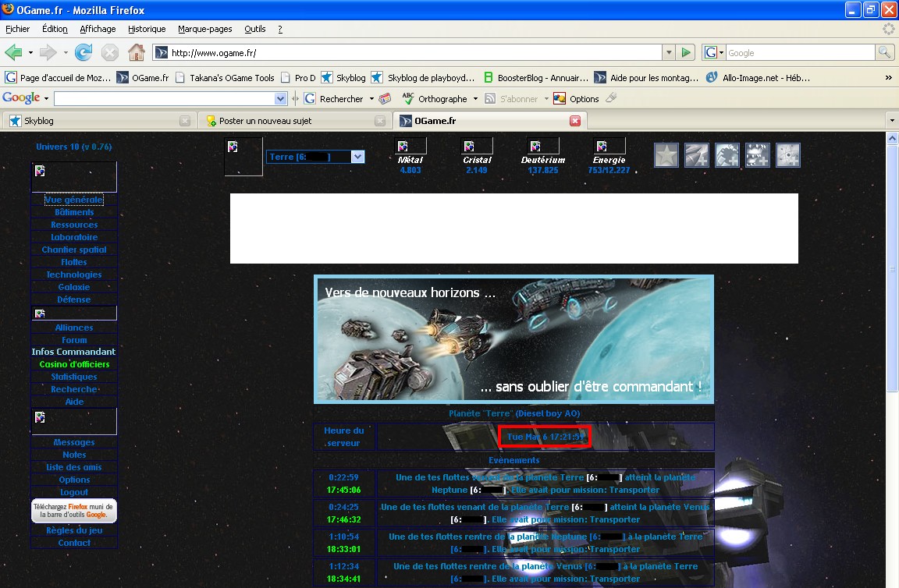Open the OGame star officer icon
This screenshot has width=899, height=588.
pos(666,154)
